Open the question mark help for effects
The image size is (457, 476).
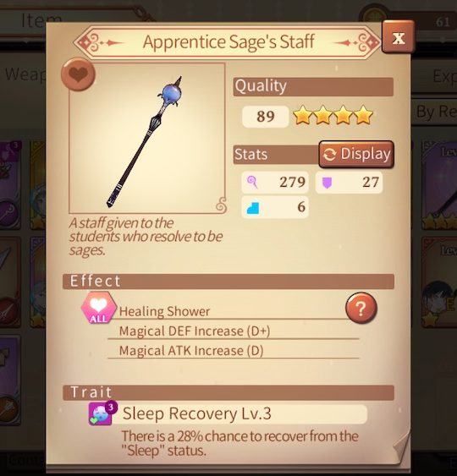click(361, 308)
